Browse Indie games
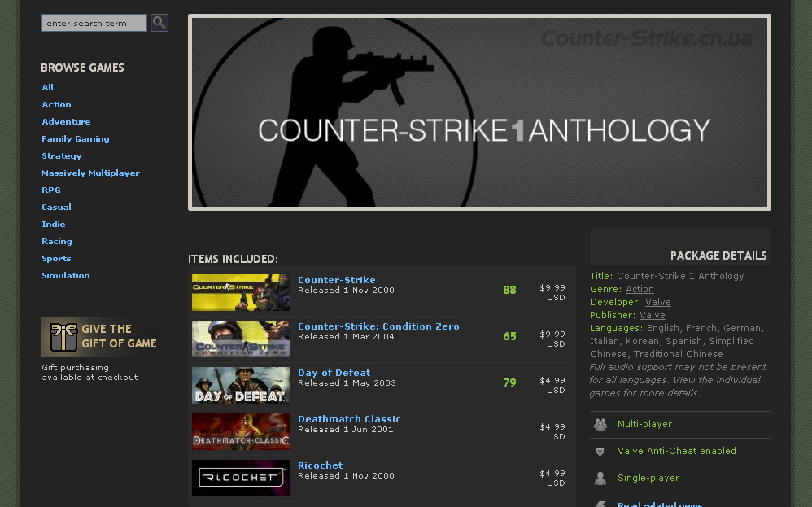 54,225
